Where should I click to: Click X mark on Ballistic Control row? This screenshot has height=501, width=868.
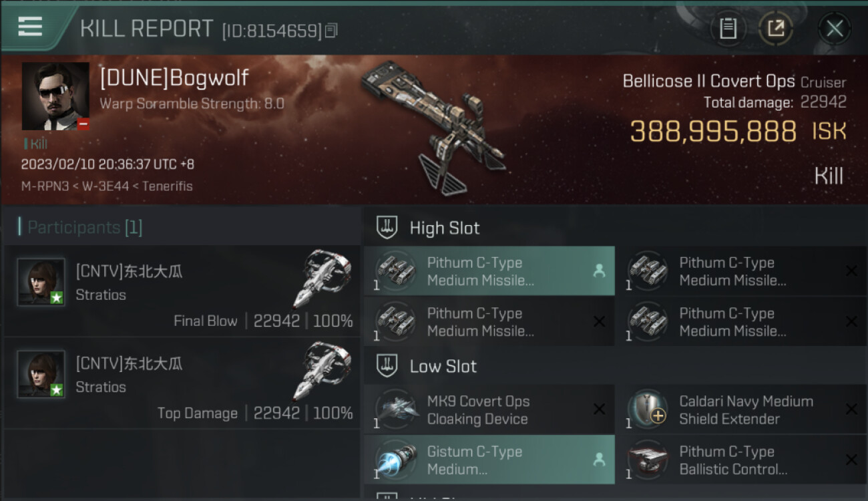(851, 460)
